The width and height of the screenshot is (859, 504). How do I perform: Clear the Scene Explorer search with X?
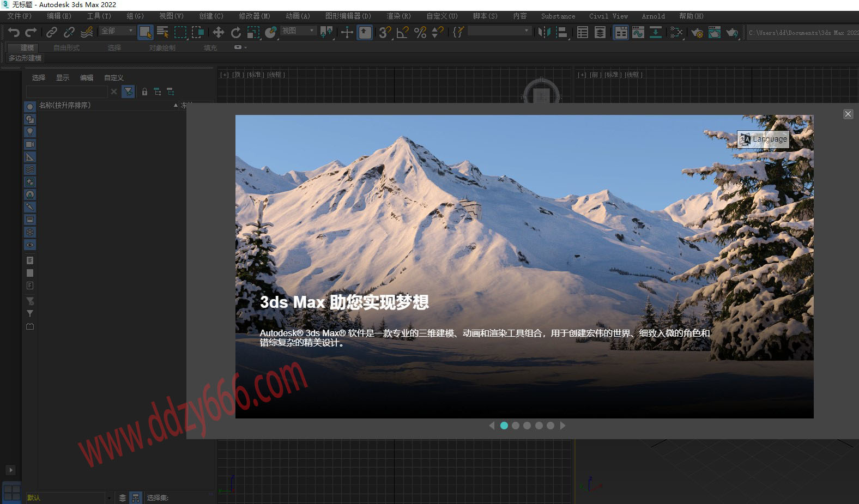click(114, 92)
